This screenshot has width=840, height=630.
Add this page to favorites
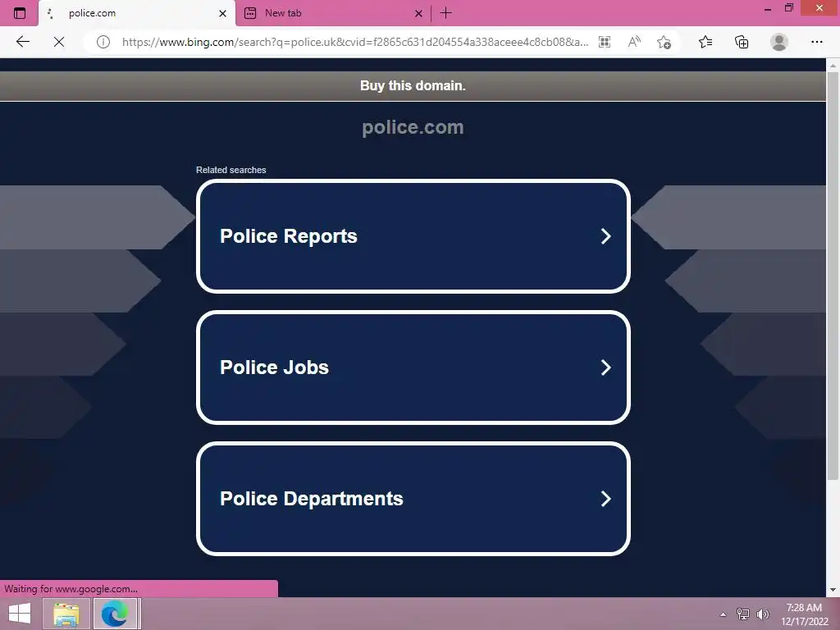(664, 42)
